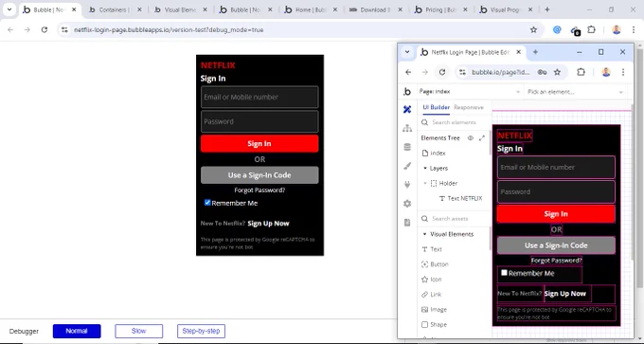The width and height of the screenshot is (644, 344).
Task: Open Chrome menu in editor window
Action: [x=623, y=72]
